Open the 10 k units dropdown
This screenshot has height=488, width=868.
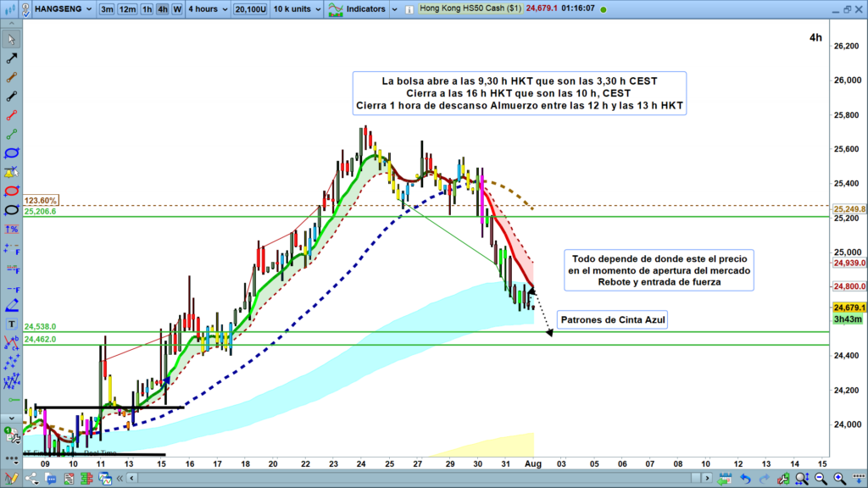(x=296, y=9)
